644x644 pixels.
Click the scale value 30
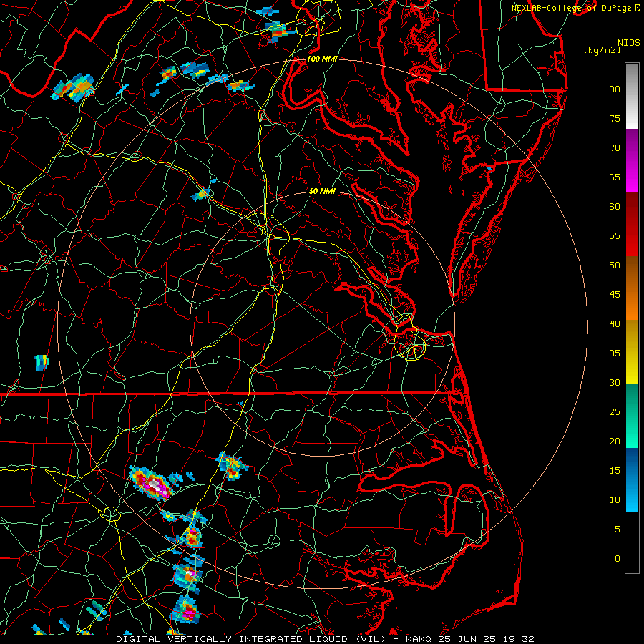tap(615, 382)
